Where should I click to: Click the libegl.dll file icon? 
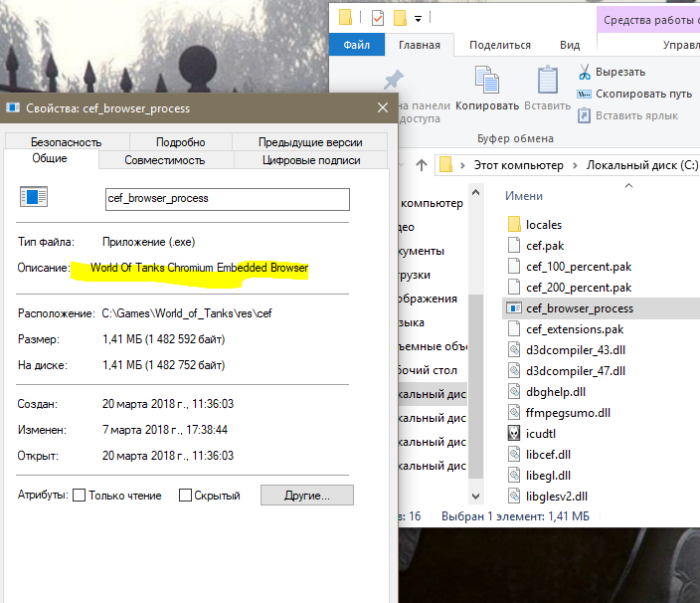click(514, 476)
